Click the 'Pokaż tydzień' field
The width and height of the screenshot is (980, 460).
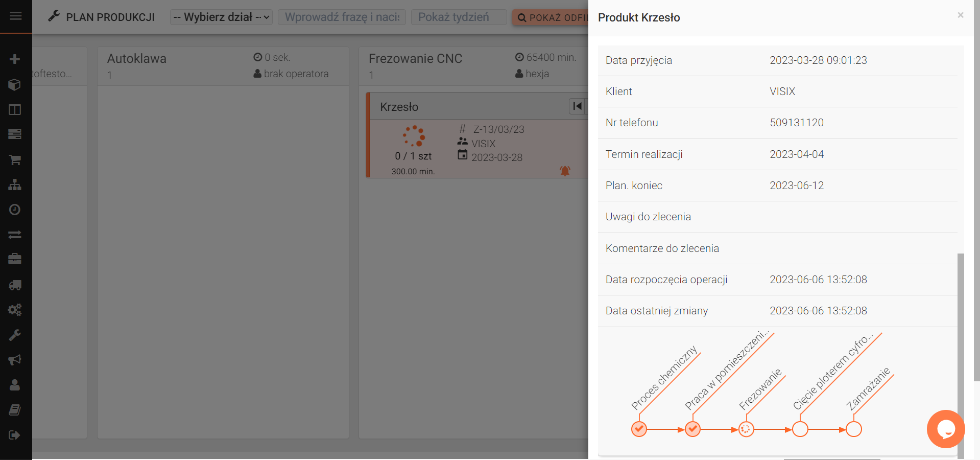pyautogui.click(x=459, y=17)
